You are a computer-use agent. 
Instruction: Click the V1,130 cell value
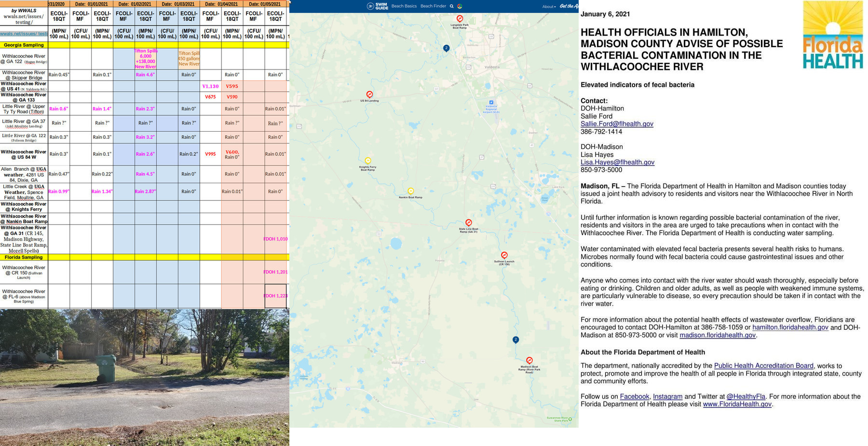click(x=210, y=86)
